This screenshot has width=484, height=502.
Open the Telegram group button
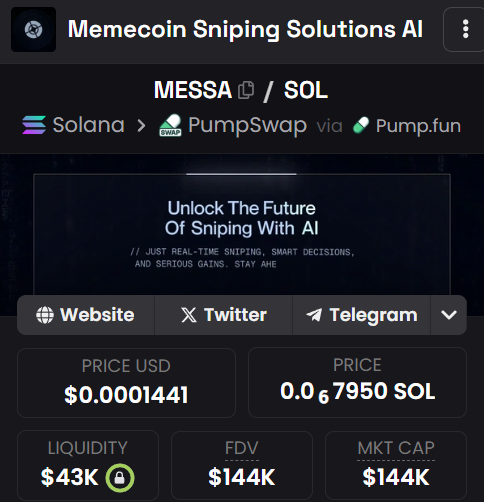tap(361, 315)
